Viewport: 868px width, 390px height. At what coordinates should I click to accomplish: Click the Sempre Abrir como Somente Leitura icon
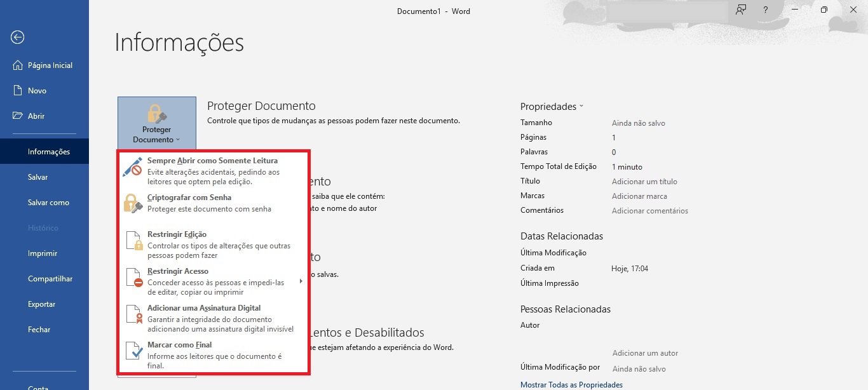pyautogui.click(x=133, y=167)
